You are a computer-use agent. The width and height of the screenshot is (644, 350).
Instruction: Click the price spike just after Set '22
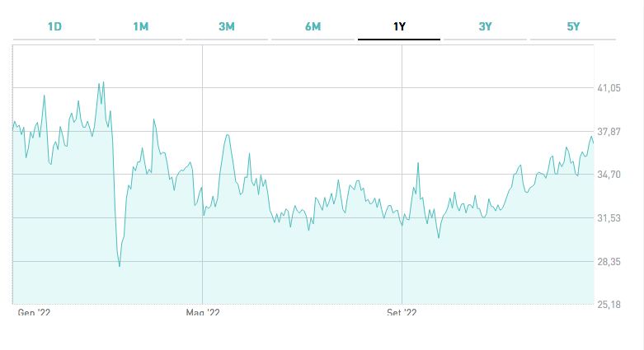[419, 163]
